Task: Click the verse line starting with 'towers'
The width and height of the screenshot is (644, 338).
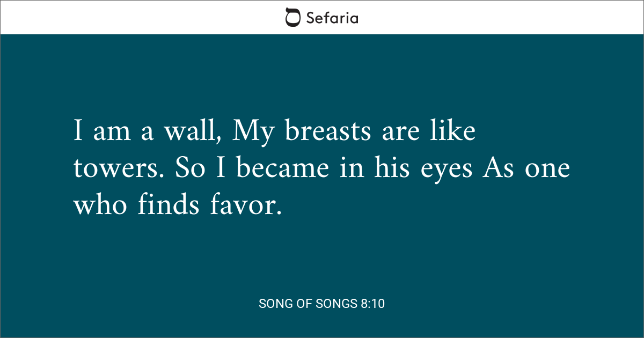Action: click(x=321, y=168)
